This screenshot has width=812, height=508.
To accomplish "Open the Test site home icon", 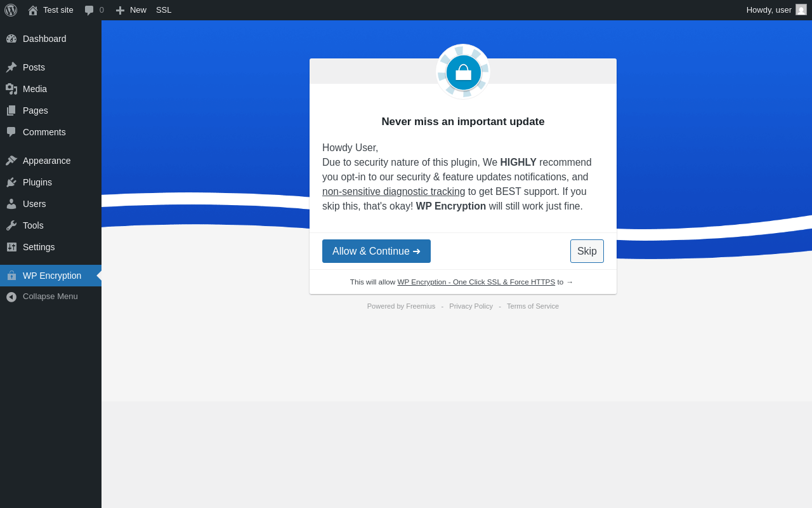I will click(33, 10).
